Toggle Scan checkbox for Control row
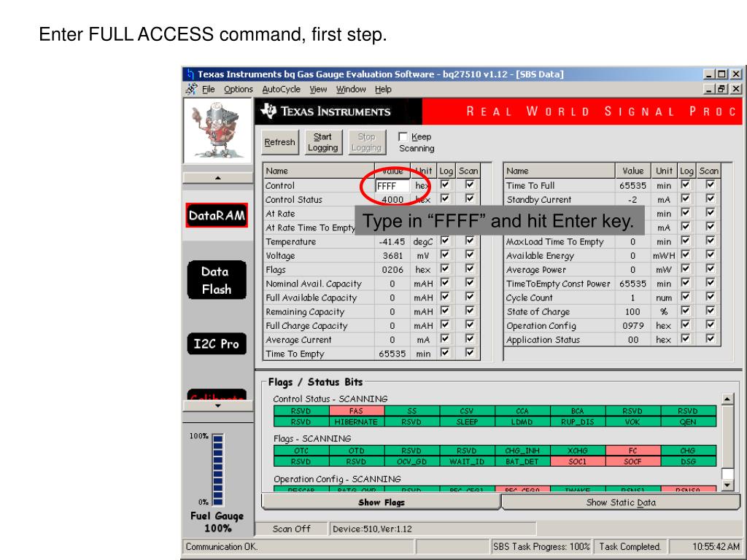 pyautogui.click(x=470, y=184)
